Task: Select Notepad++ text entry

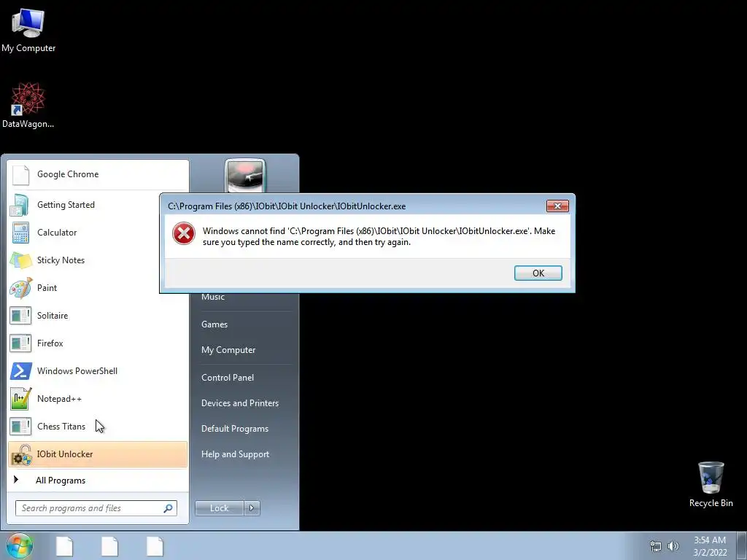Action: [x=59, y=399]
